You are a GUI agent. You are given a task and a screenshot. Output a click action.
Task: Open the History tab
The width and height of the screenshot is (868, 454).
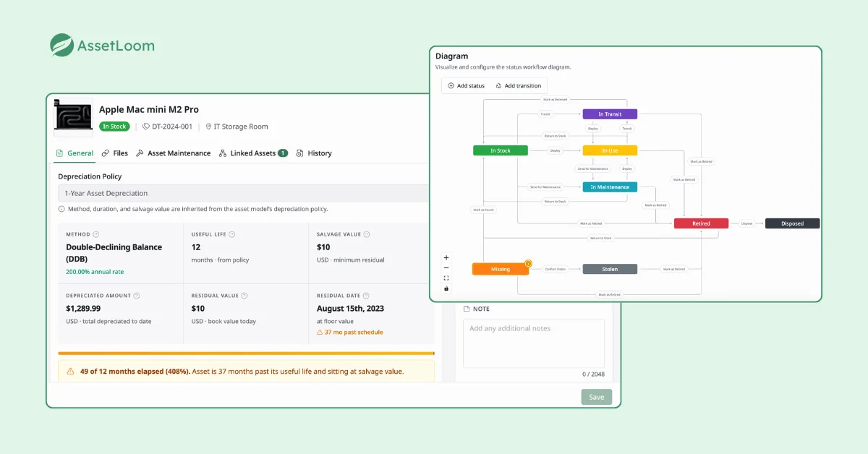pyautogui.click(x=314, y=153)
